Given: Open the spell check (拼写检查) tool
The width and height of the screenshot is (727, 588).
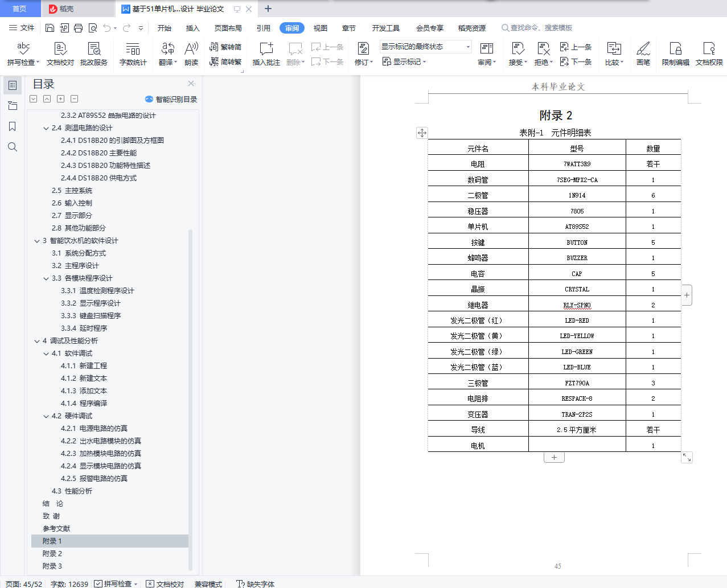Looking at the screenshot, I should [23, 54].
